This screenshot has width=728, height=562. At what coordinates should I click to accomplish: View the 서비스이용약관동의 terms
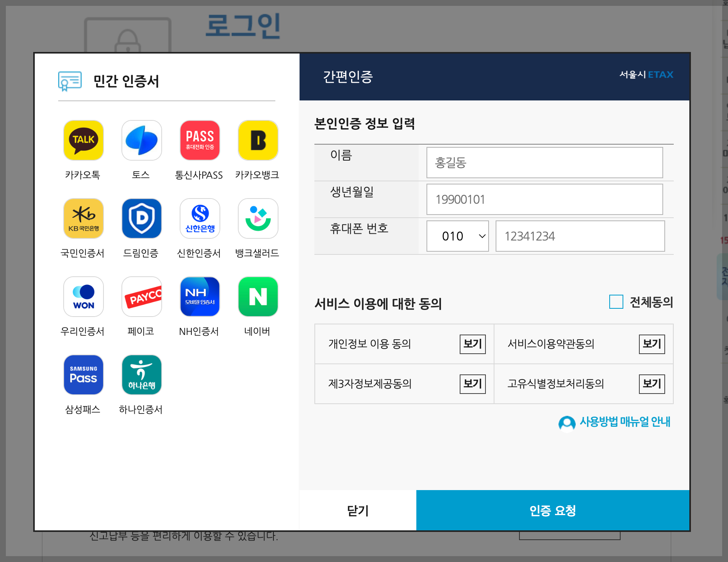(x=652, y=344)
